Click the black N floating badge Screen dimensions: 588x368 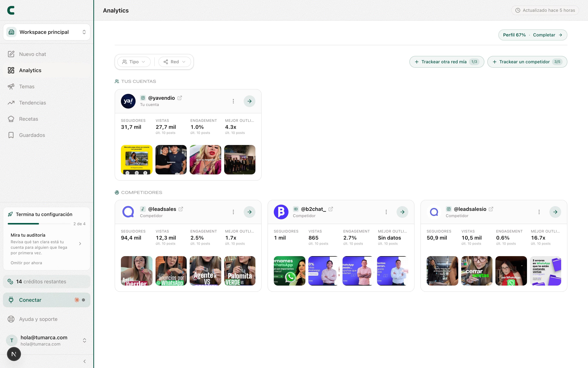pos(14,354)
